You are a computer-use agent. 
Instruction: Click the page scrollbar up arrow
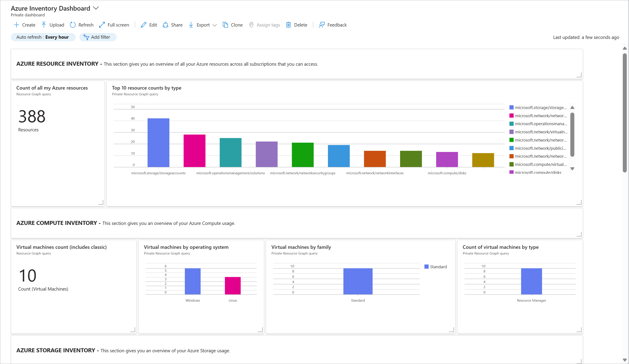point(625,48)
